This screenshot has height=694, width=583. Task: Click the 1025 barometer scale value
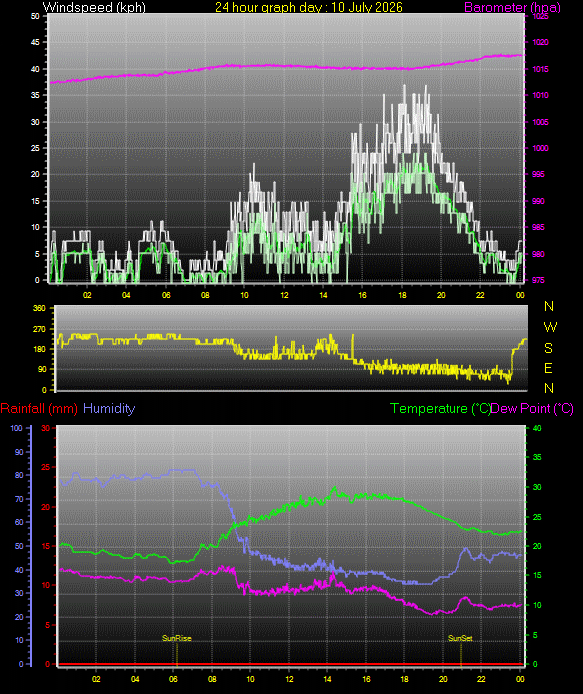tap(540, 16)
